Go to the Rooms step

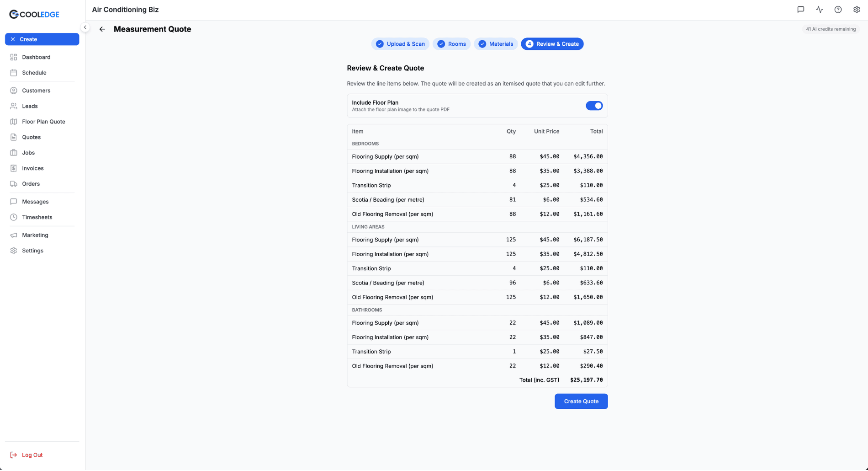451,44
